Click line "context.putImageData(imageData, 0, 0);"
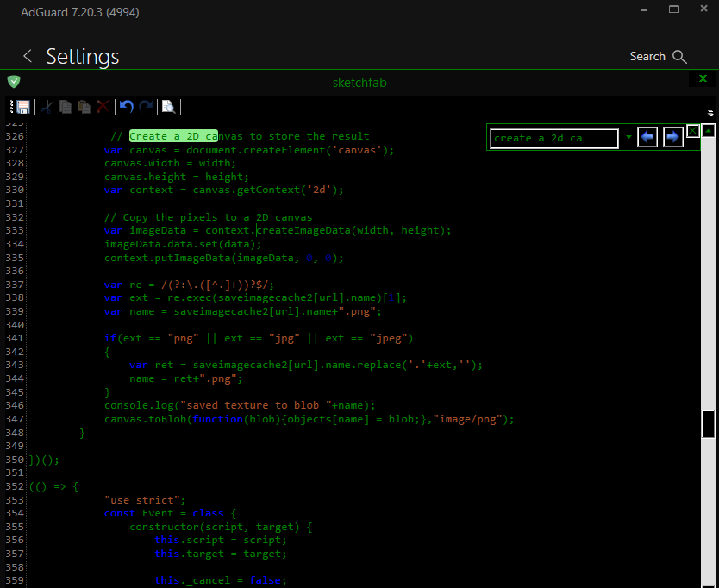 224,258
